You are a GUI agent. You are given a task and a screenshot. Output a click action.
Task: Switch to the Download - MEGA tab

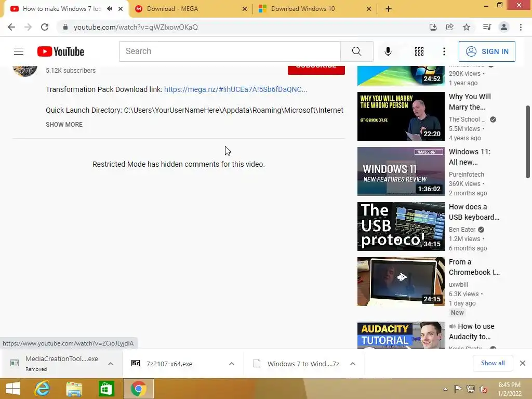190,9
